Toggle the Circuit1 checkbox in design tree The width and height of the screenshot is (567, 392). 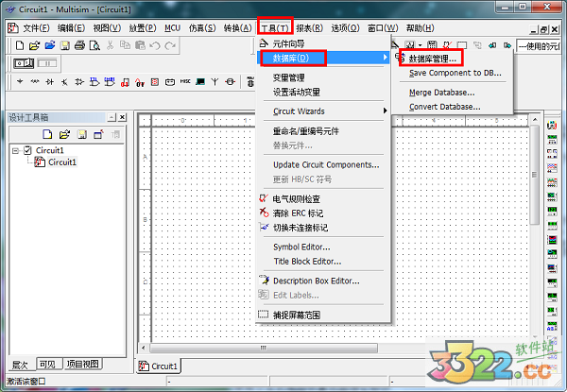pyautogui.click(x=27, y=150)
